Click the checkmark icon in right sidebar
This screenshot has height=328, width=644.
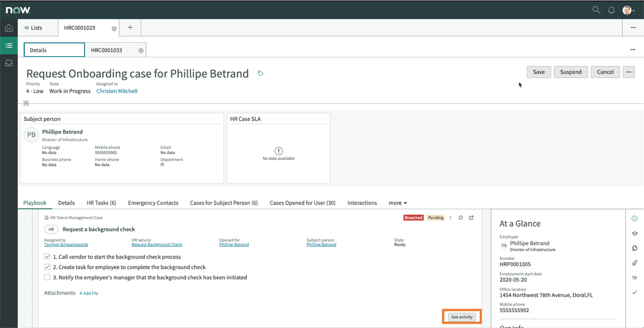pos(634,293)
